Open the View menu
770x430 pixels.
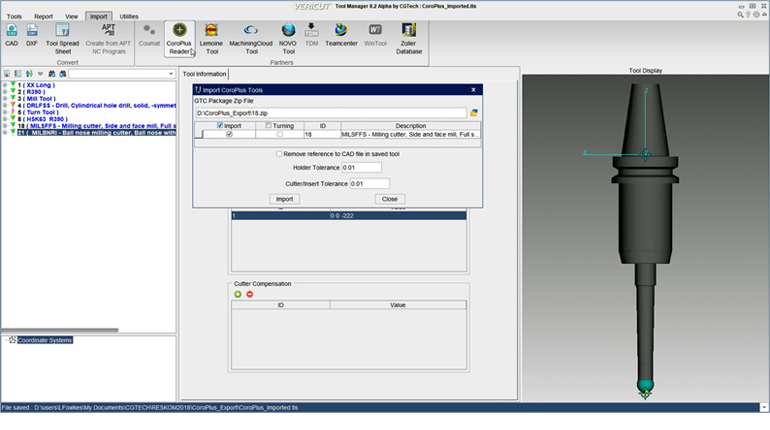click(x=71, y=16)
